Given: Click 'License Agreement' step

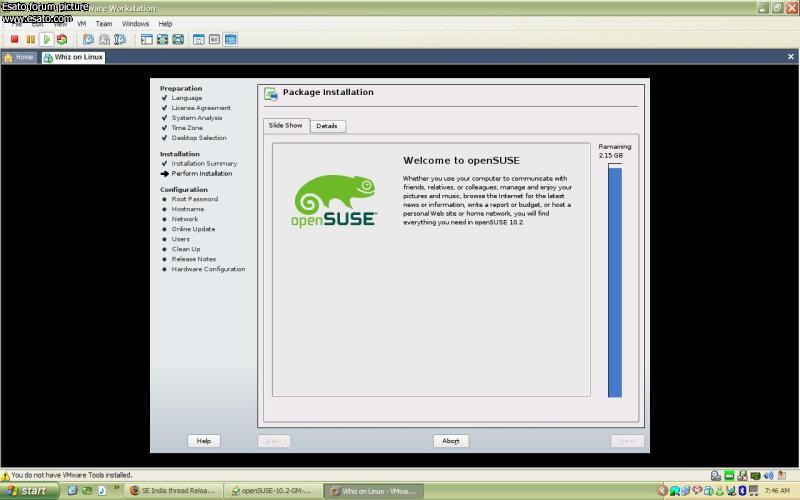Looking at the screenshot, I should pyautogui.click(x=201, y=108).
